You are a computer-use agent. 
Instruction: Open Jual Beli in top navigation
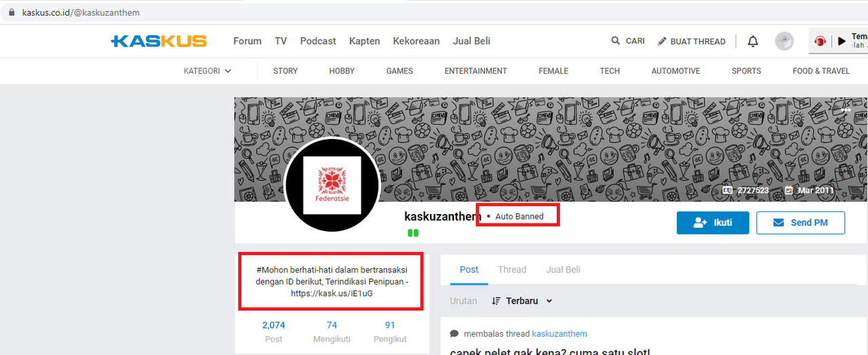coord(472,41)
